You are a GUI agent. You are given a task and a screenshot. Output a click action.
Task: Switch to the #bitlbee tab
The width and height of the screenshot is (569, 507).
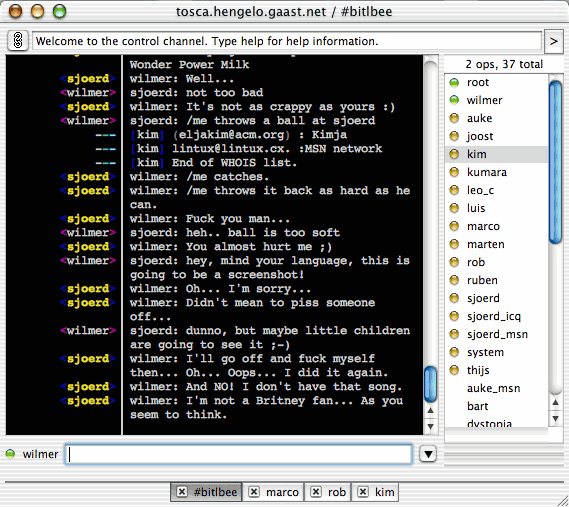[206, 492]
